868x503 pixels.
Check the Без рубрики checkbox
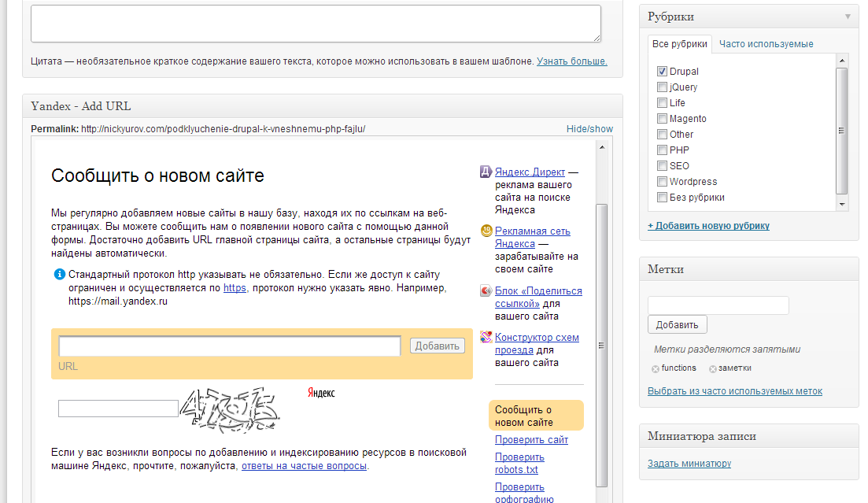pos(662,198)
